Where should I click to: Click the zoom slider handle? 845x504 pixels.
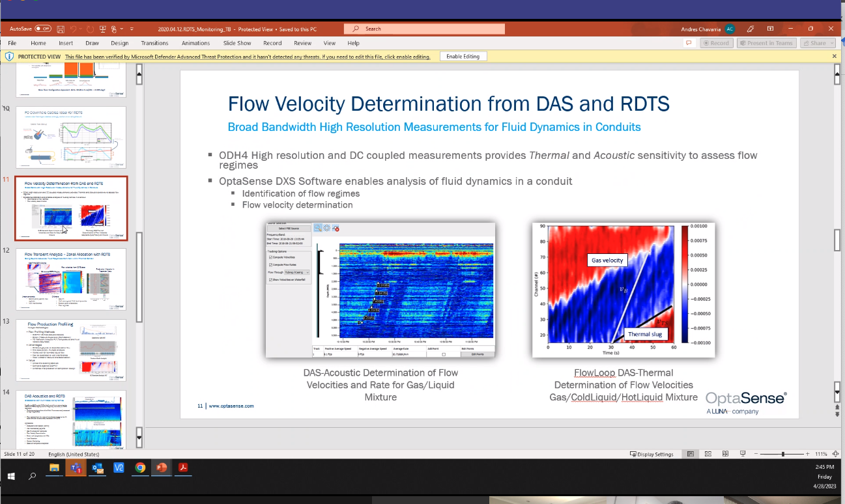pyautogui.click(x=784, y=454)
